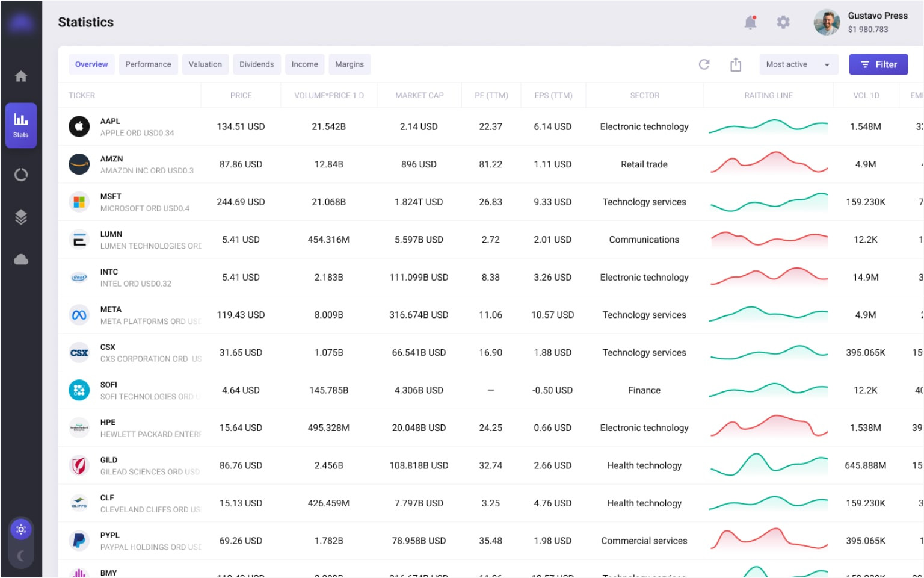Viewport: 924px width, 578px height.
Task: Refresh the stock table data
Action: coord(704,64)
